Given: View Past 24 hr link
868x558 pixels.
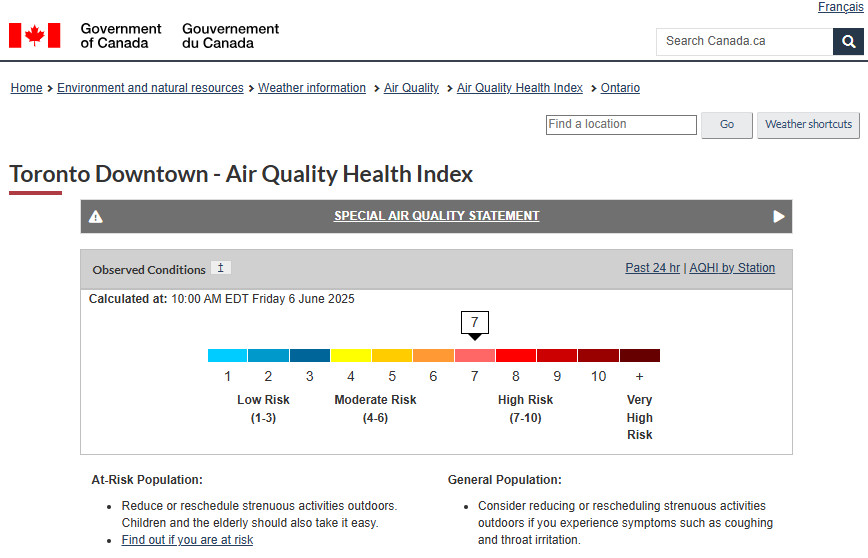Looking at the screenshot, I should (x=653, y=268).
